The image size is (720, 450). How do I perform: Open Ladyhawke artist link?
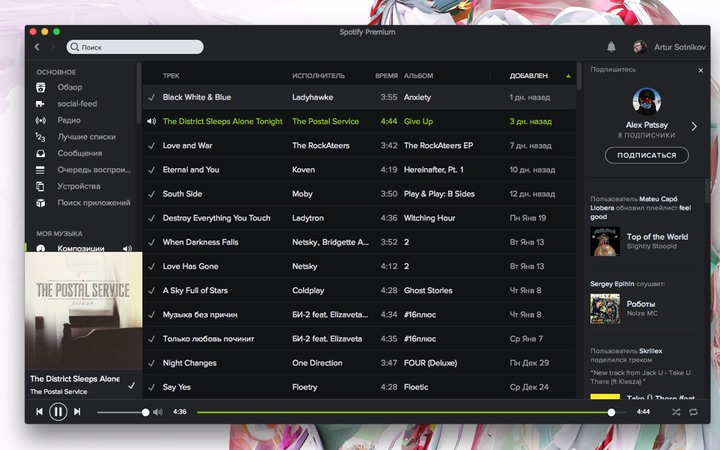point(313,97)
